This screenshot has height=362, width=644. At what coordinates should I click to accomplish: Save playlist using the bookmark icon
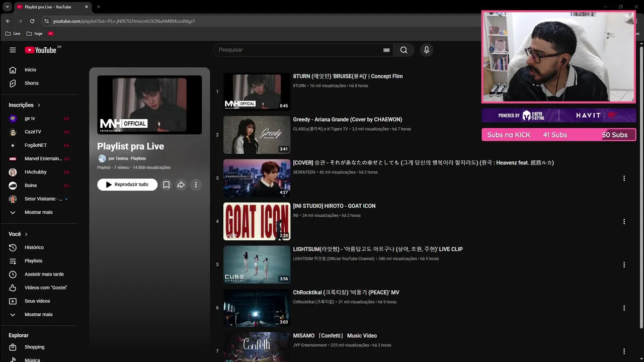tap(166, 185)
